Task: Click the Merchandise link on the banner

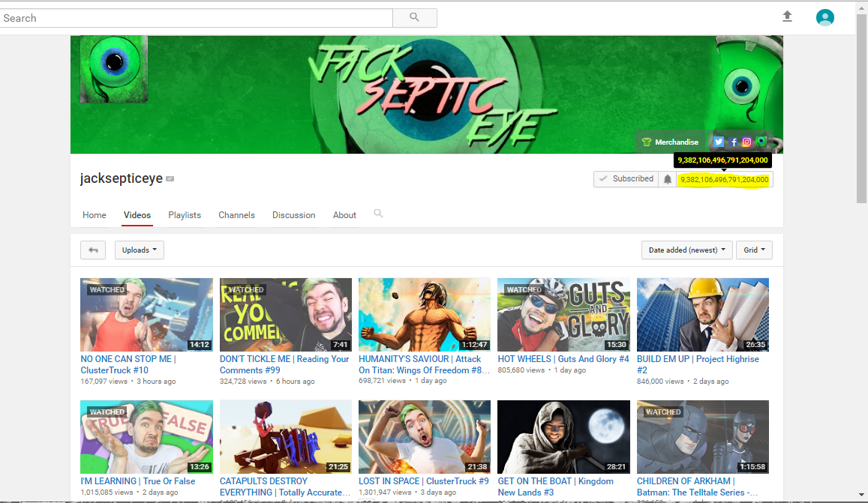Action: click(671, 142)
